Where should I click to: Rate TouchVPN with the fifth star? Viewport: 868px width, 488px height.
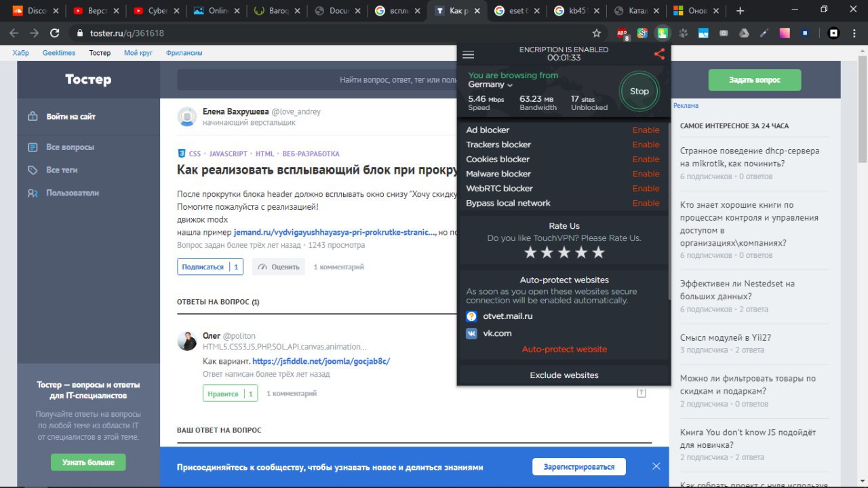tap(598, 252)
